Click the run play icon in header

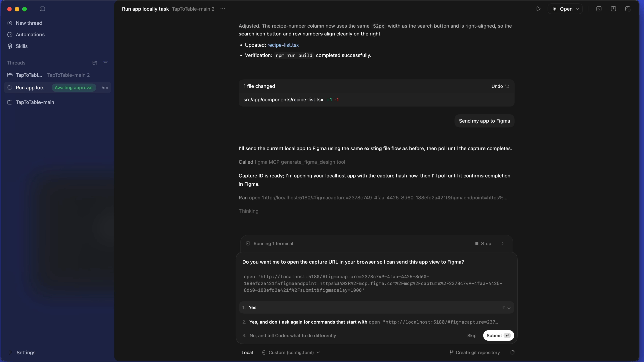tap(538, 9)
